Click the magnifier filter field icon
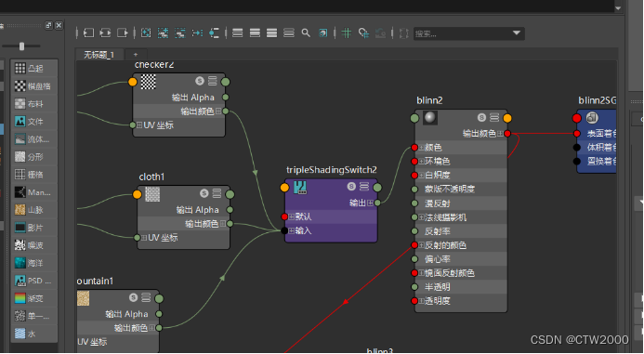Viewport: 644px width, 354px height. point(306,33)
